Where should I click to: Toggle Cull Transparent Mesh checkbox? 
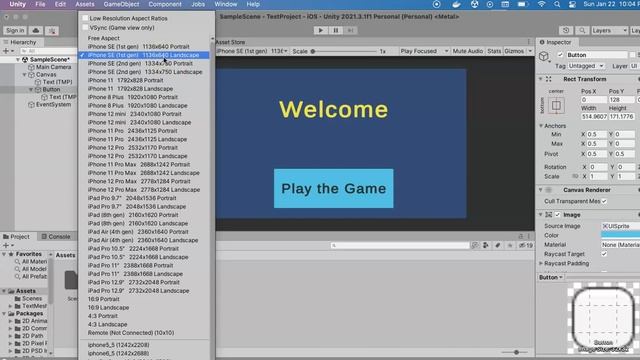tap(604, 201)
